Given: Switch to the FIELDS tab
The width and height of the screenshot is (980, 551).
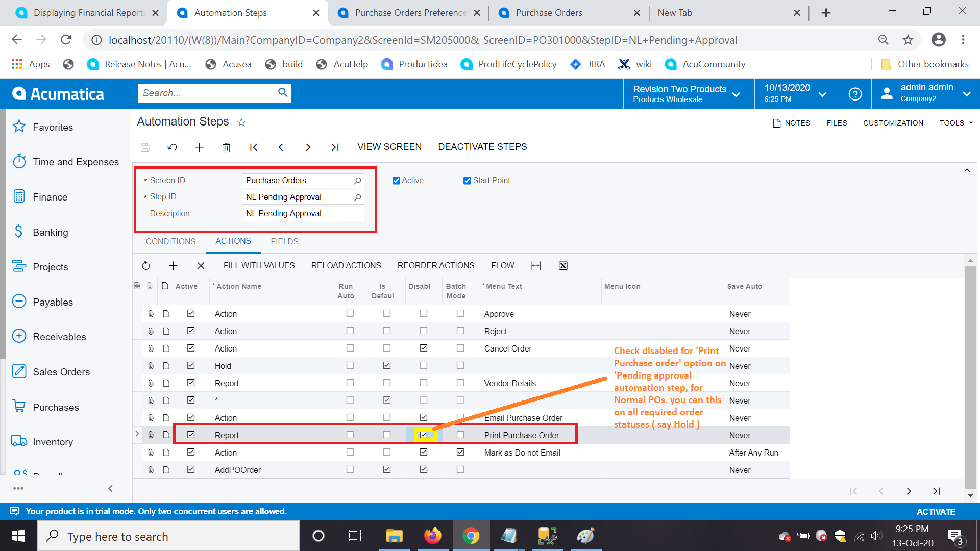Looking at the screenshot, I should click(284, 241).
